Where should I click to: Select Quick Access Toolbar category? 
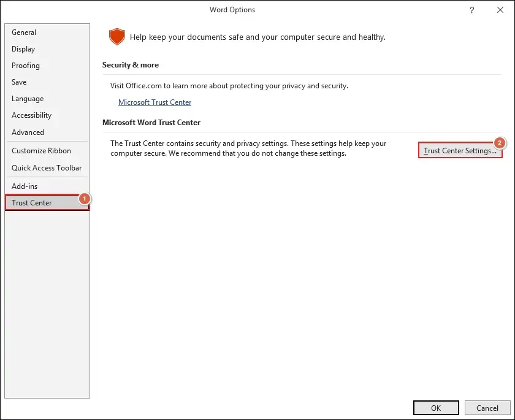tap(47, 168)
